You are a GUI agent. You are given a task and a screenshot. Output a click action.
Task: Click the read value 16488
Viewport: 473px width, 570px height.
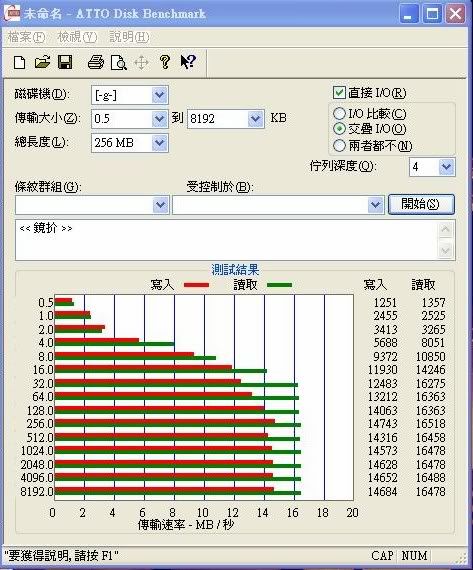(x=430, y=478)
